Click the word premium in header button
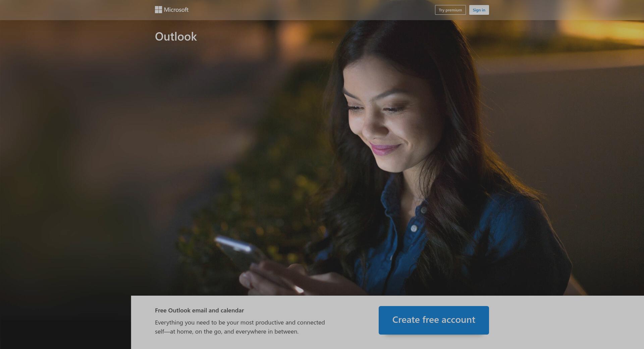 click(453, 10)
